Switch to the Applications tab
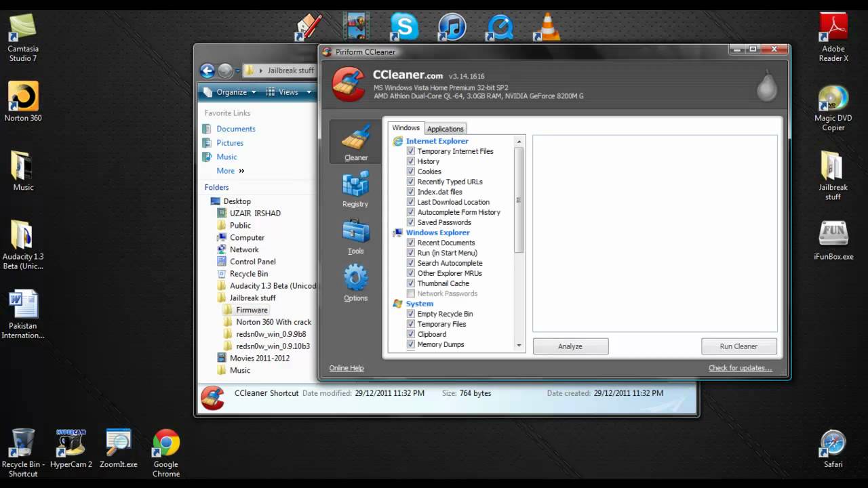Viewport: 868px width, 488px height. (445, 129)
